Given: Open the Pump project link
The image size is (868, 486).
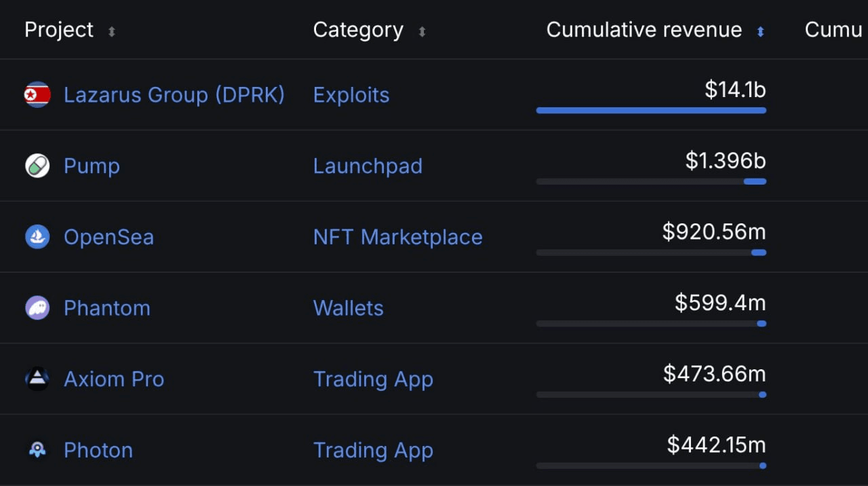Looking at the screenshot, I should (x=92, y=166).
